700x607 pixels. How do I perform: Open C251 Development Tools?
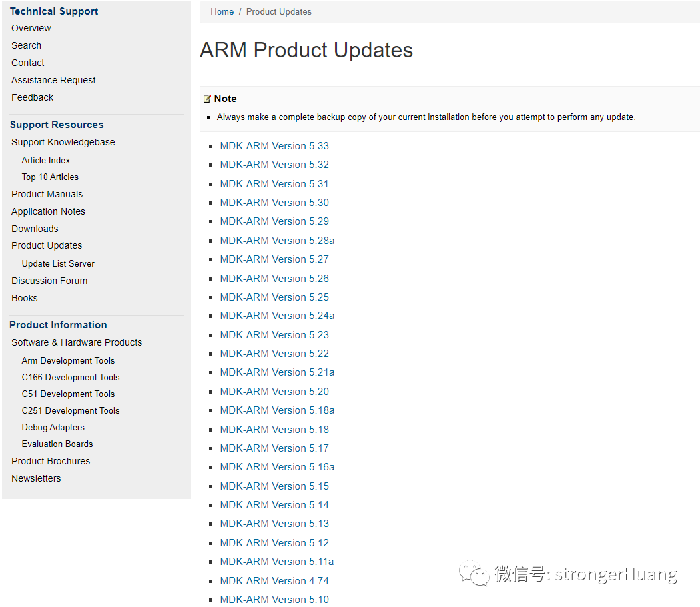(x=71, y=410)
